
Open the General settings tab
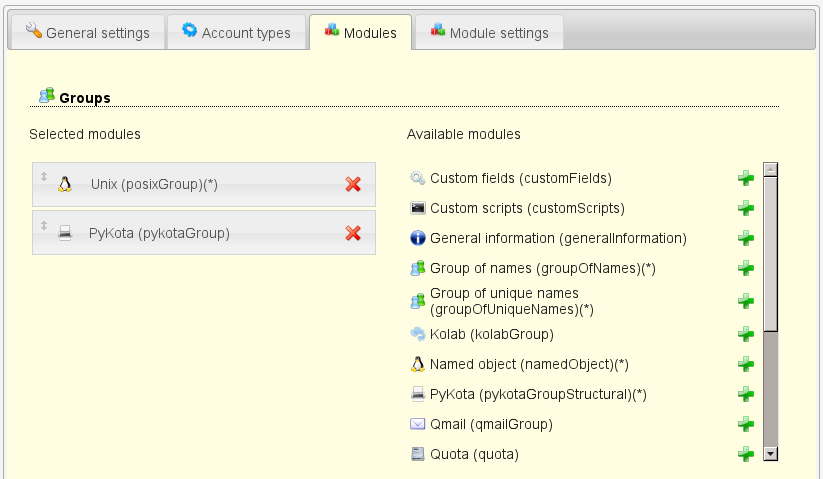click(87, 33)
